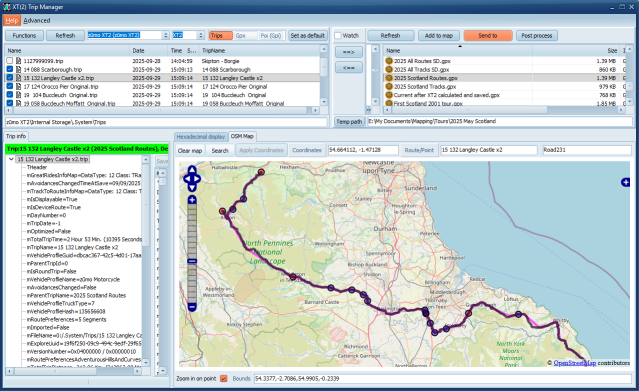The image size is (639, 391).
Task: Collapse the 15 132 Langley Castle x2.trip tree node
Action: 11,159
